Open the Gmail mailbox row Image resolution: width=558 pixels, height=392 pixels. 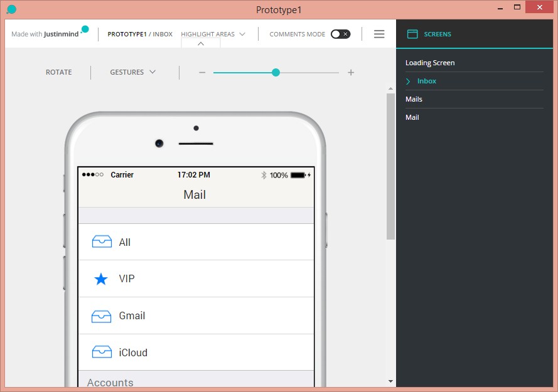196,315
